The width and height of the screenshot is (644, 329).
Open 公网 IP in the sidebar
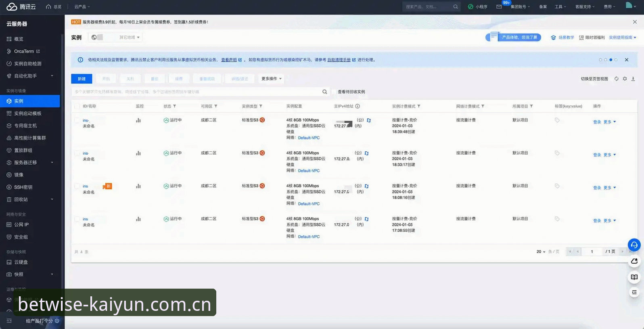(x=21, y=225)
